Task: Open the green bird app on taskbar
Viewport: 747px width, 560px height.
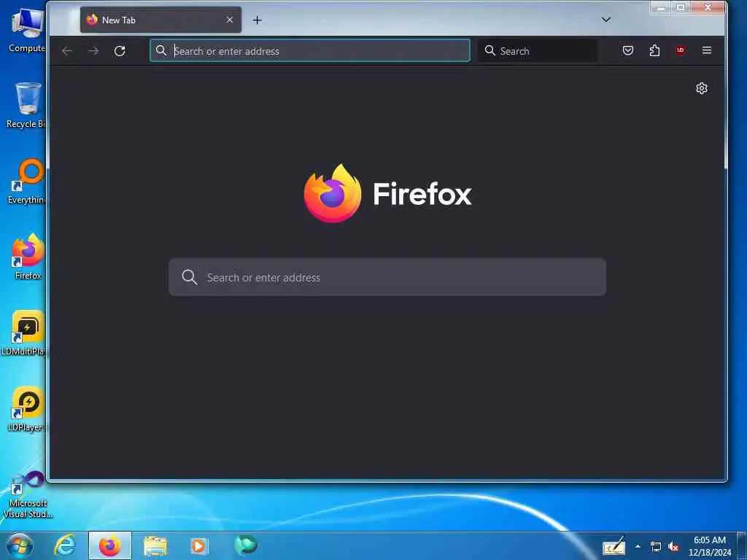Action: tap(245, 545)
